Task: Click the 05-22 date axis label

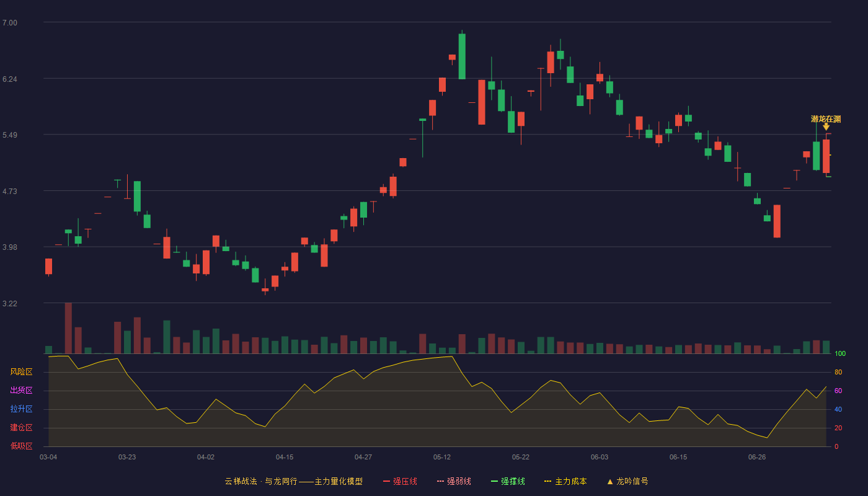Action: point(521,457)
